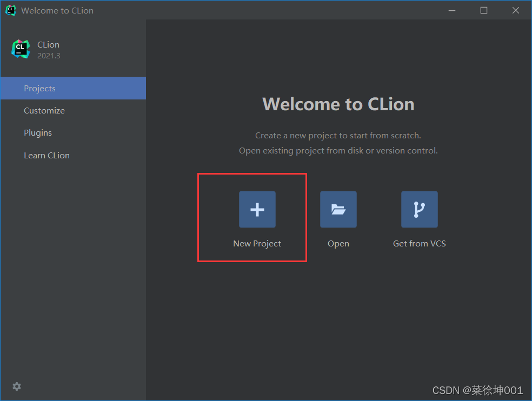
Task: Click the New Project label
Action: [257, 244]
